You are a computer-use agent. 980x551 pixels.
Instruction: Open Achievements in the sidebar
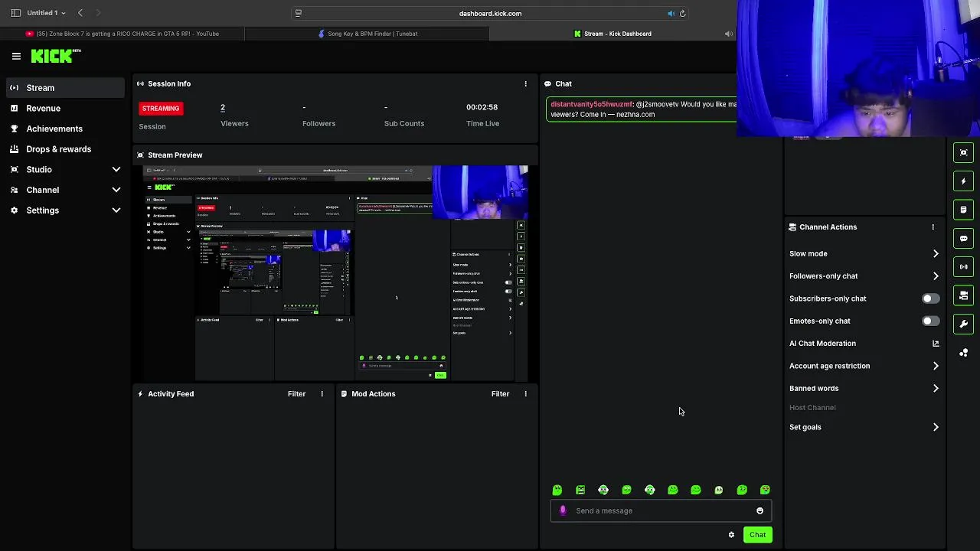66,129
